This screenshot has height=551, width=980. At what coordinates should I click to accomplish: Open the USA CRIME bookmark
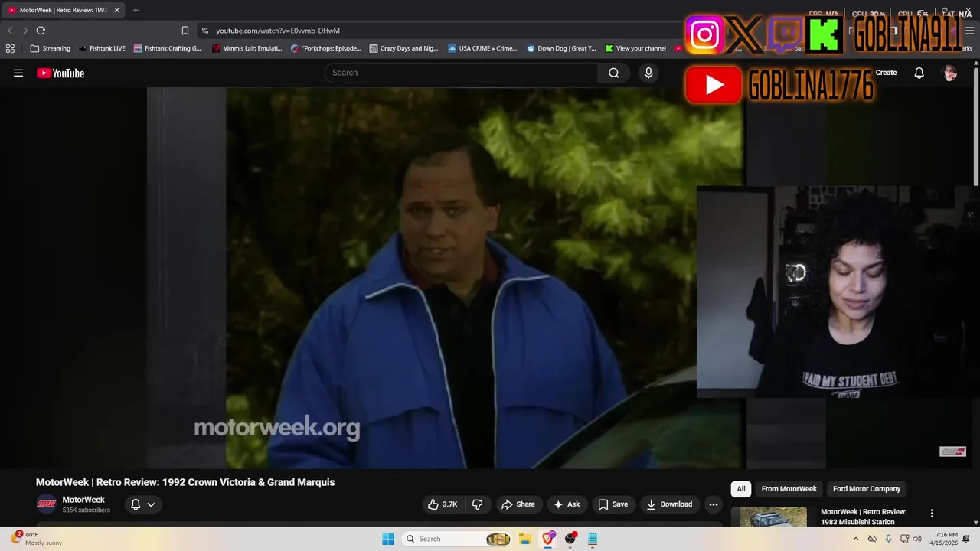pos(482,48)
